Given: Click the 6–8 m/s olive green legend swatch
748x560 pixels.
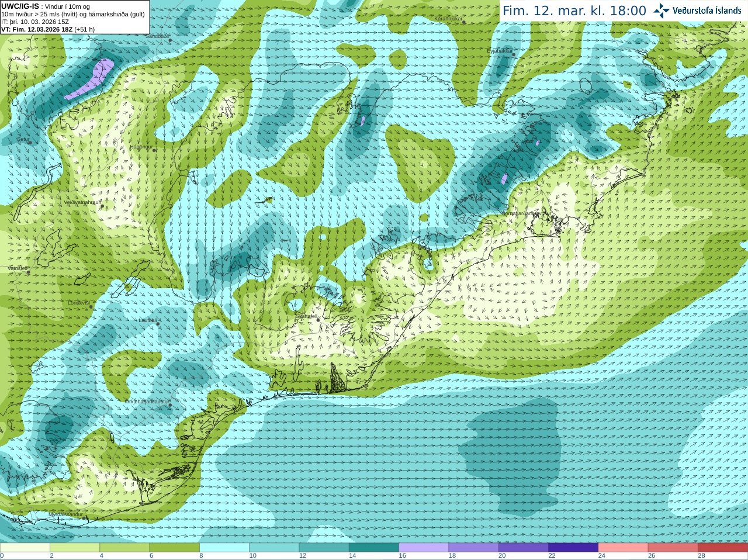Looking at the screenshot, I should click(x=174, y=548).
